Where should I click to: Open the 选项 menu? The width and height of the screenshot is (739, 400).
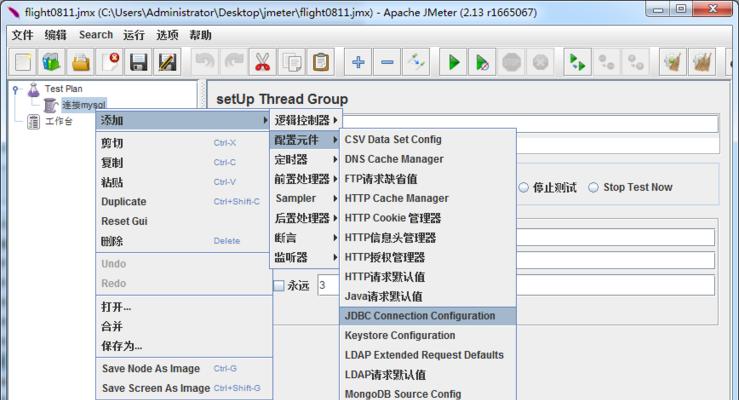(x=167, y=35)
